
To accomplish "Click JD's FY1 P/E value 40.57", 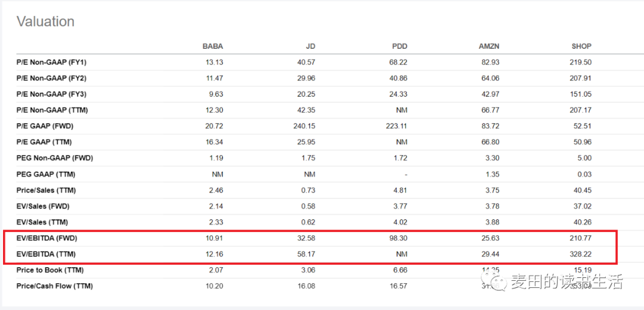I will (307, 63).
